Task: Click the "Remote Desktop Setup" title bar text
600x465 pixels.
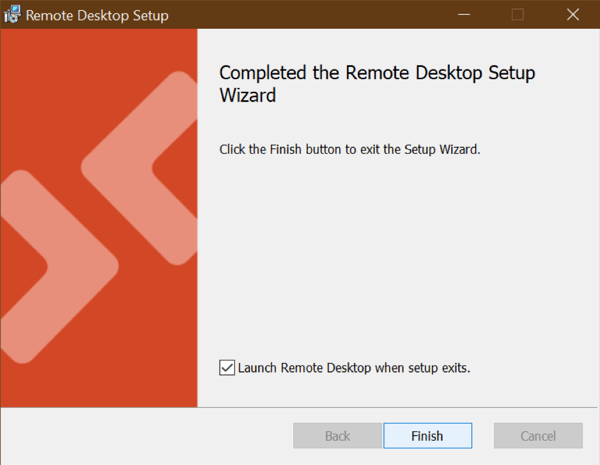Action: coord(97,16)
